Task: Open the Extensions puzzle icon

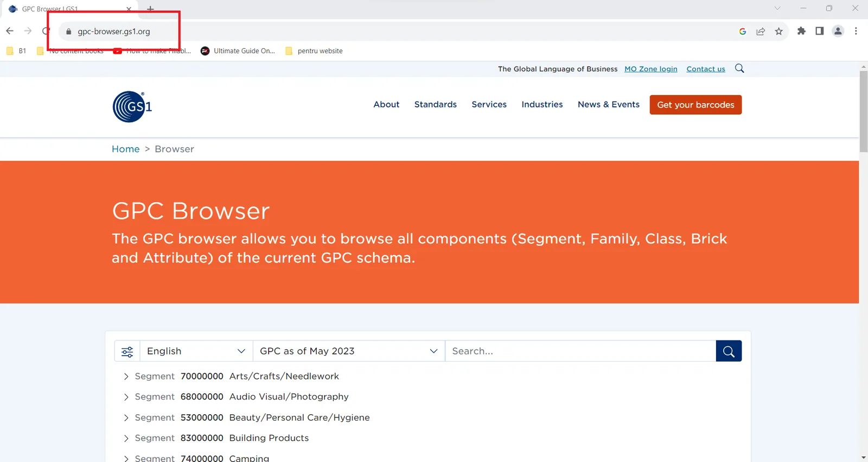Action: point(801,31)
